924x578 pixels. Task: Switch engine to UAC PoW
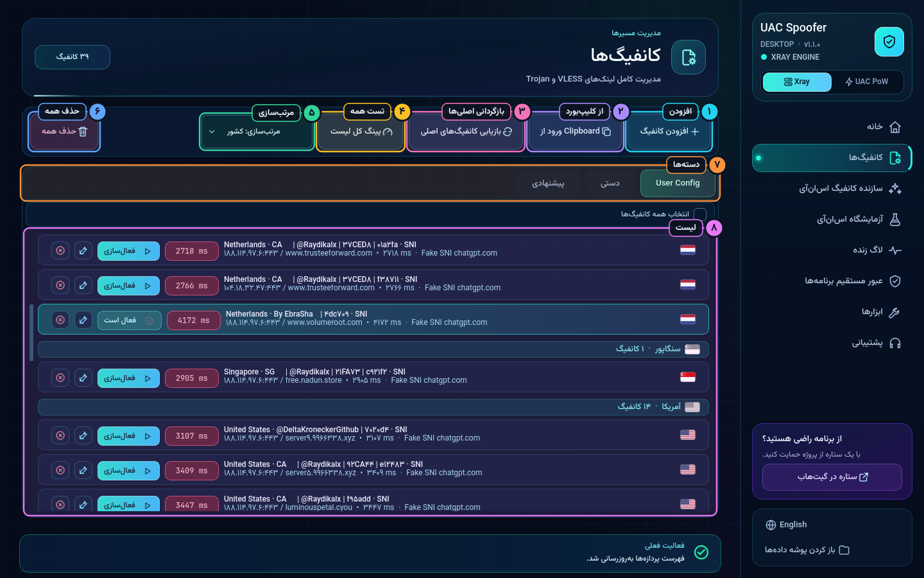click(867, 82)
